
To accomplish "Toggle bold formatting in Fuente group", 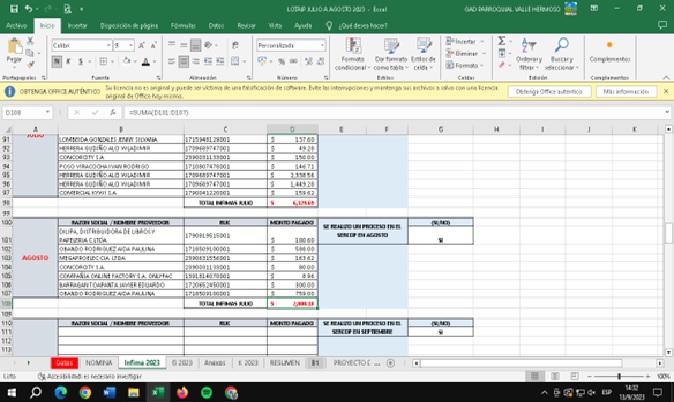I will 54,61.
